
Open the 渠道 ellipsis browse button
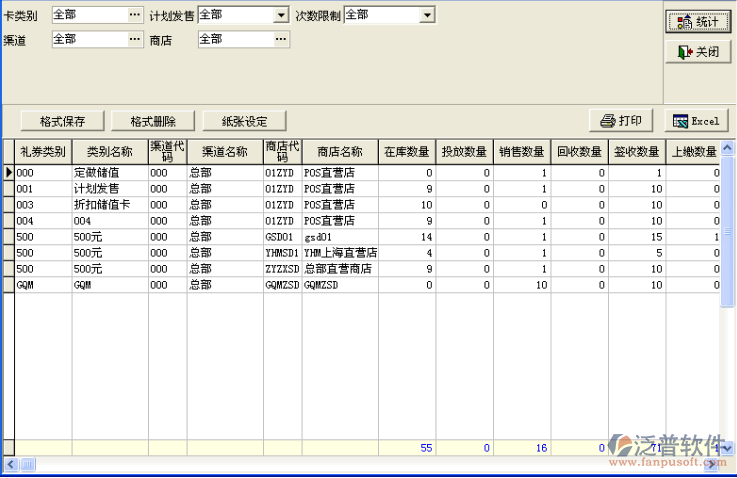[135, 39]
